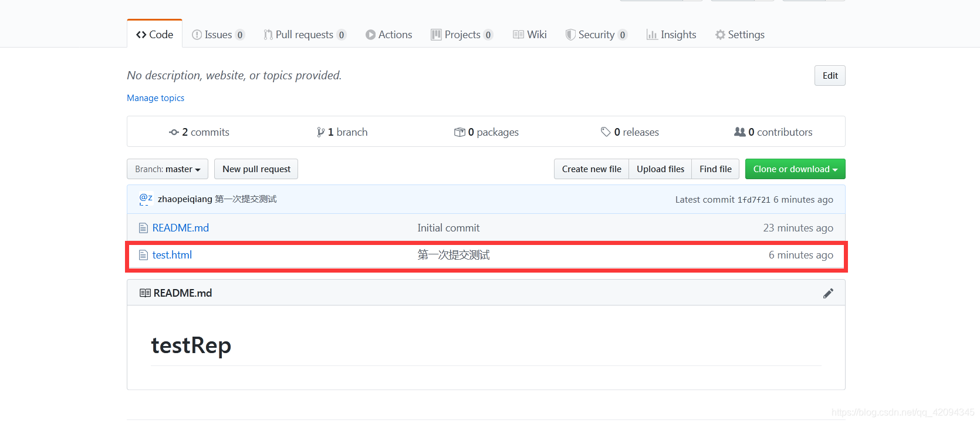Image resolution: width=980 pixels, height=423 pixels.
Task: Click the Pull requests counter badge
Action: [342, 35]
